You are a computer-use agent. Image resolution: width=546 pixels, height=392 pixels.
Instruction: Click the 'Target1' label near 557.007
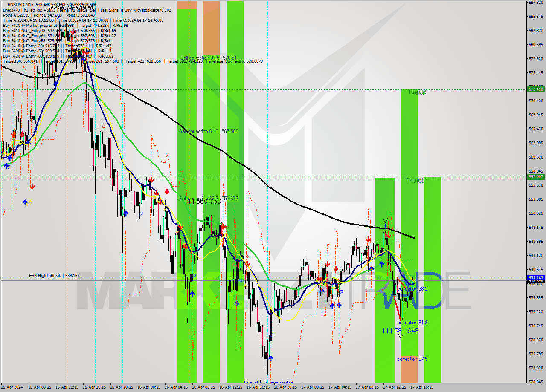click(x=415, y=180)
